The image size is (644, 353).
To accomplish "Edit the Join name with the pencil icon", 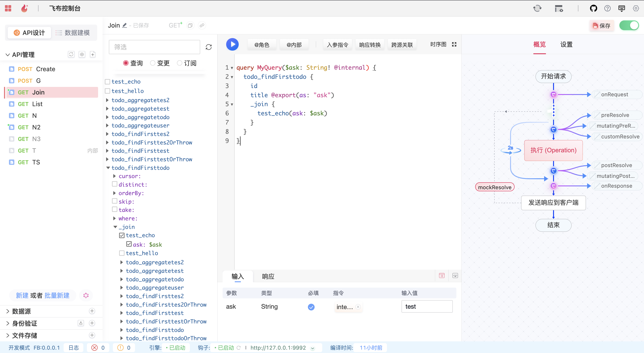I will point(125,25).
